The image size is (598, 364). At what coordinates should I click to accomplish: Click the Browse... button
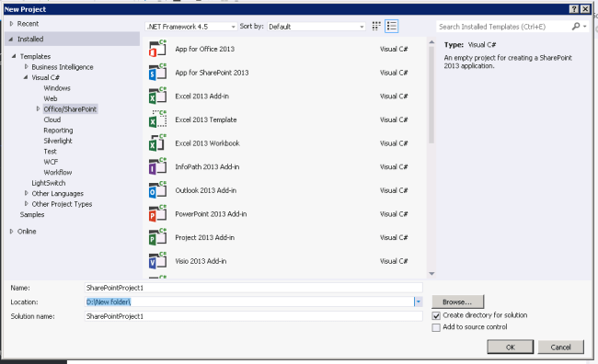pyautogui.click(x=457, y=301)
